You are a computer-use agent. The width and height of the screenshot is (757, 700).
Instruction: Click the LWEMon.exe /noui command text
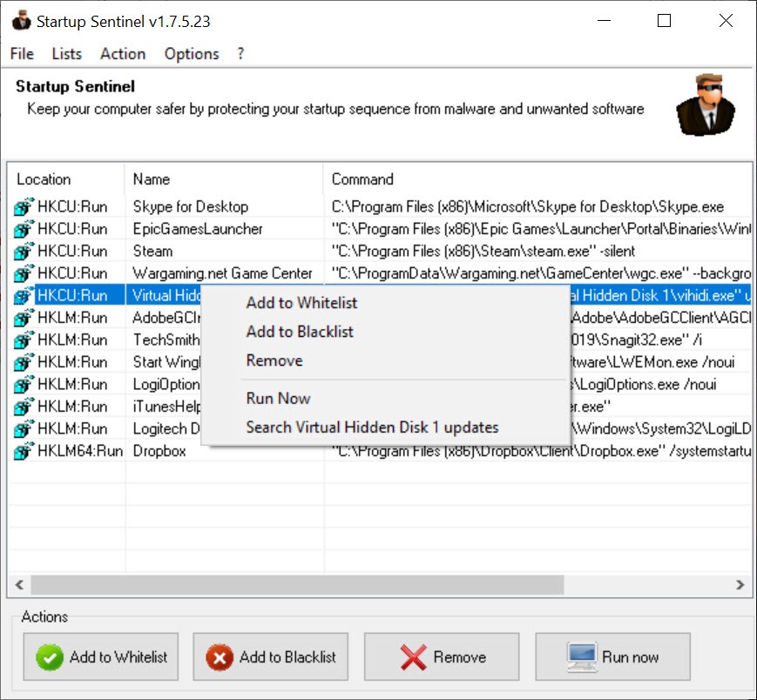pos(653,362)
